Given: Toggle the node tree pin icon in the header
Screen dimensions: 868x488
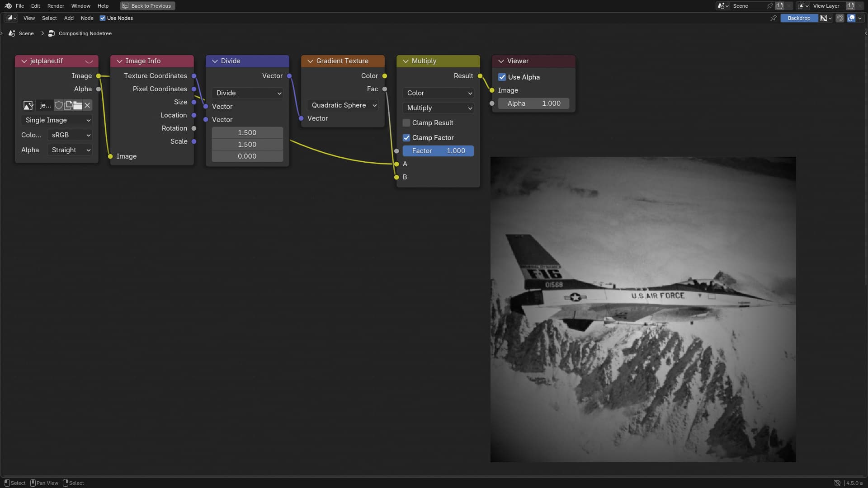Looking at the screenshot, I should tap(774, 18).
